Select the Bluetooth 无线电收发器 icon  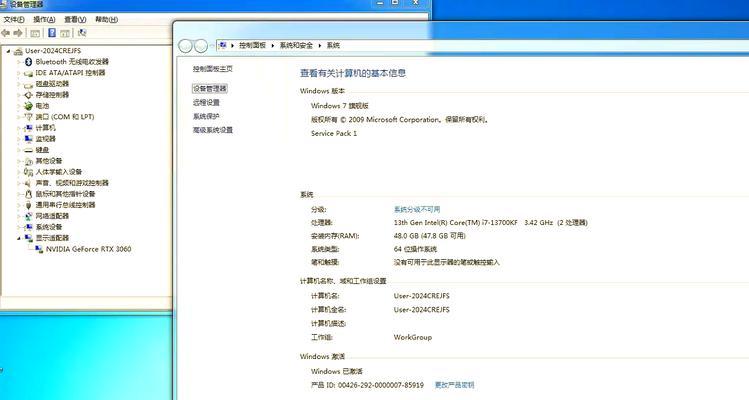click(x=28, y=62)
